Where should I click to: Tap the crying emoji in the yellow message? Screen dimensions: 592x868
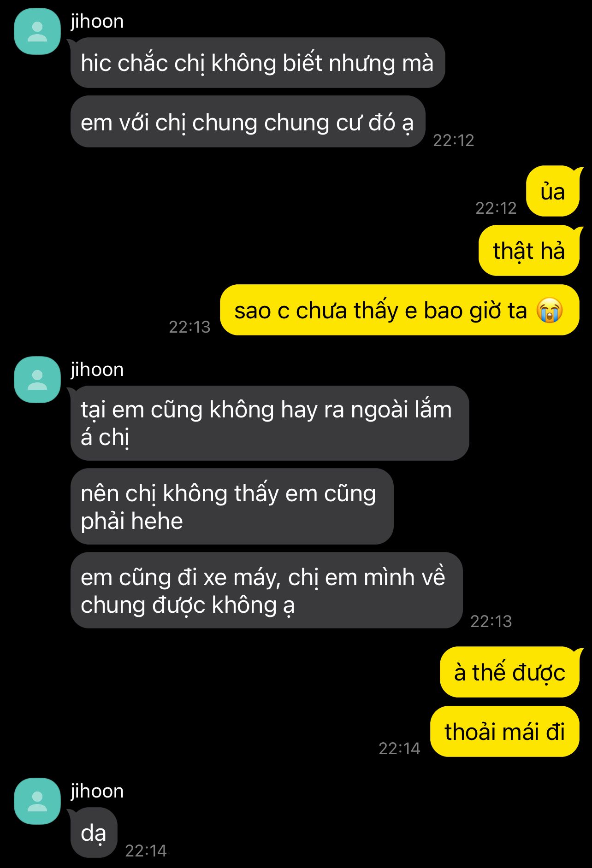pyautogui.click(x=549, y=310)
